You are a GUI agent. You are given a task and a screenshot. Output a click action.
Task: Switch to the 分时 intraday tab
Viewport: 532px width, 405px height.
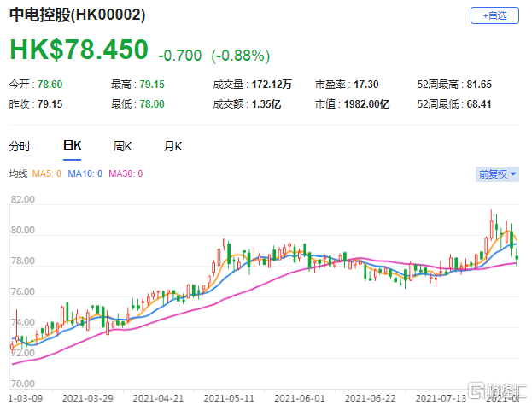click(20, 145)
